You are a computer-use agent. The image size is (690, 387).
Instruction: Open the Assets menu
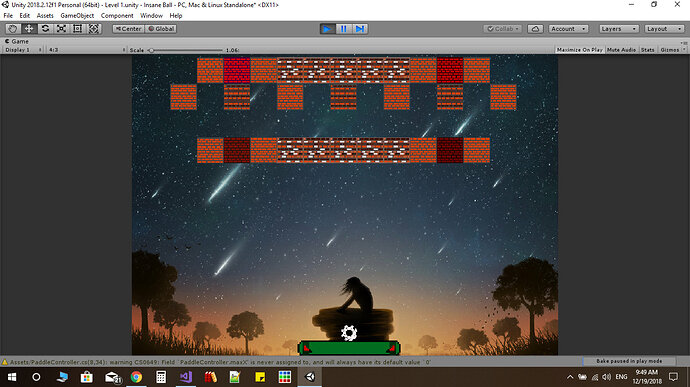(45, 15)
